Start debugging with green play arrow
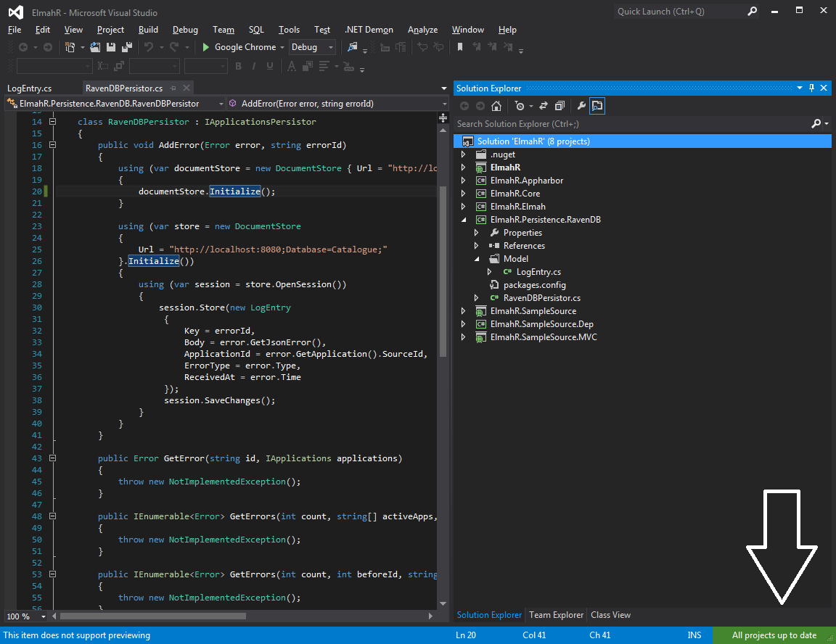Screen dimensions: 836x644 206,47
